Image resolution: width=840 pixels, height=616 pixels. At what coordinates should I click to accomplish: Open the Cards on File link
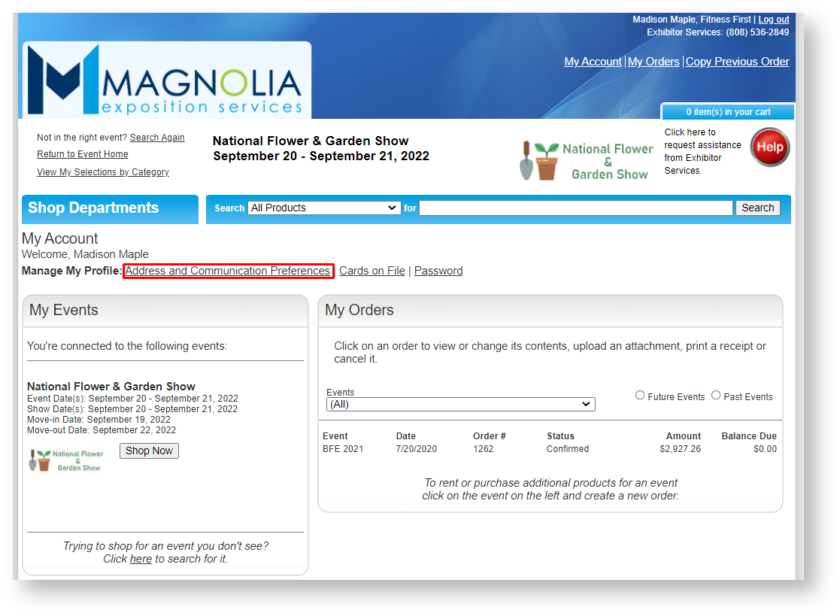[371, 271]
